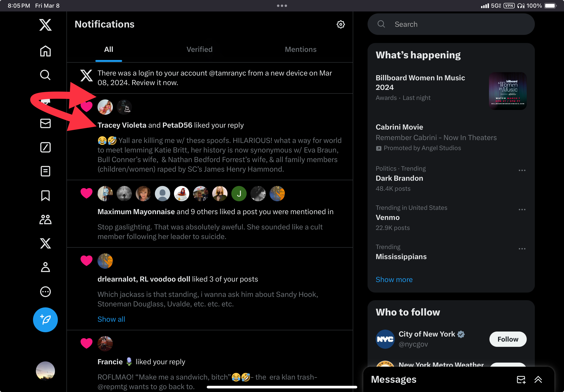Image resolution: width=564 pixels, height=392 pixels.
Task: Open Profile person icon in sidebar
Action: [x=45, y=267]
